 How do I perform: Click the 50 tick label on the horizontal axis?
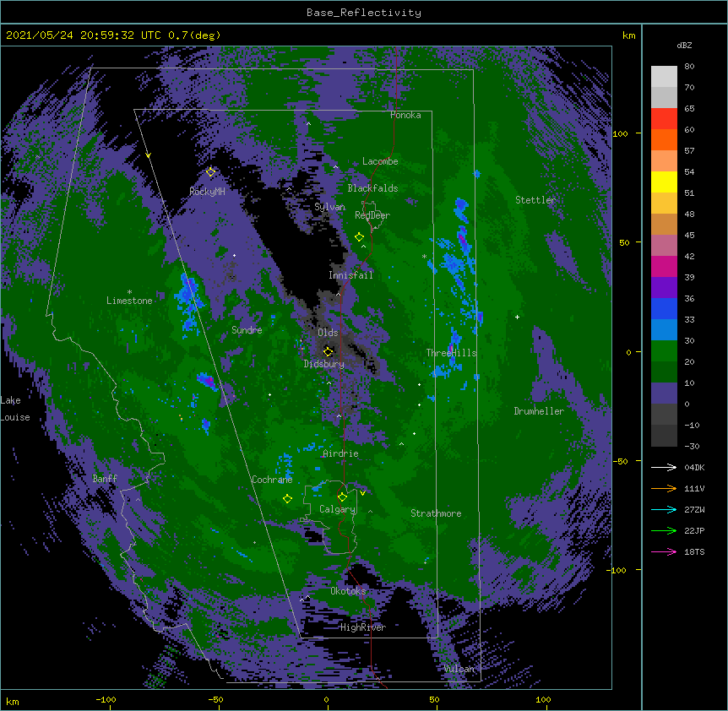(434, 699)
